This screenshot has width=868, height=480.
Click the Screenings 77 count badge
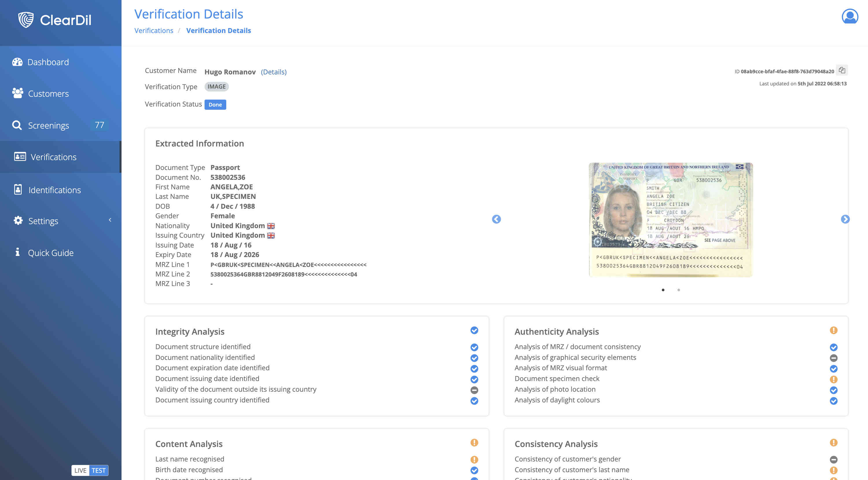(100, 125)
